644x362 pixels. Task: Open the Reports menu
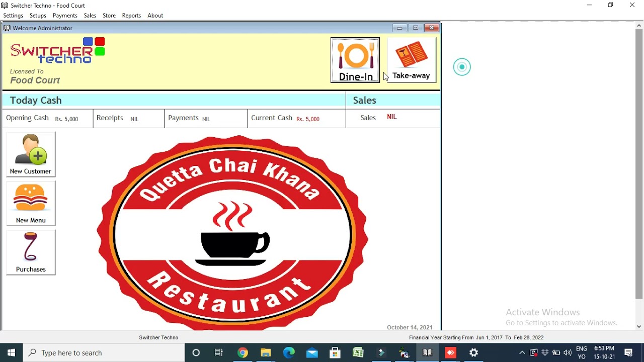pyautogui.click(x=131, y=16)
